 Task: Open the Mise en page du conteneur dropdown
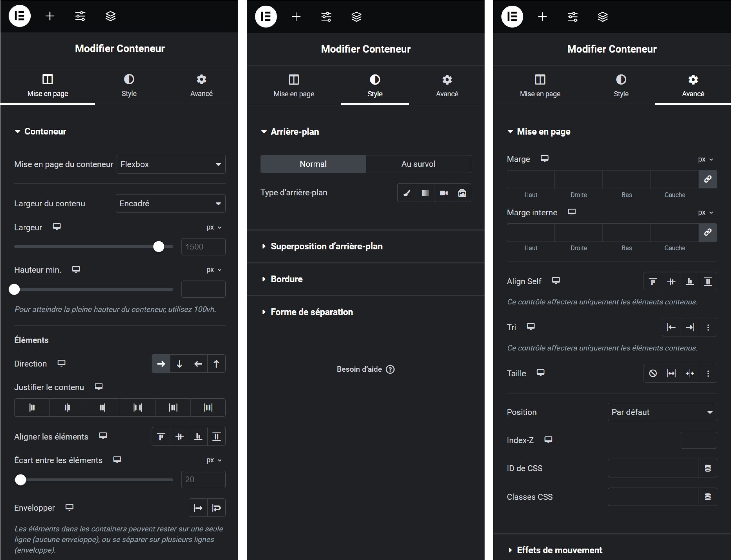171,164
